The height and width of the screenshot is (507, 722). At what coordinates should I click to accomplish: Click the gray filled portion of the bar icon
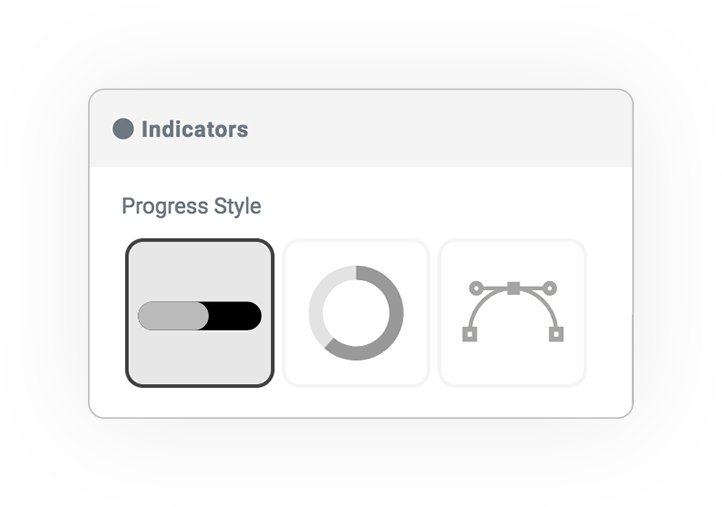coord(173,316)
